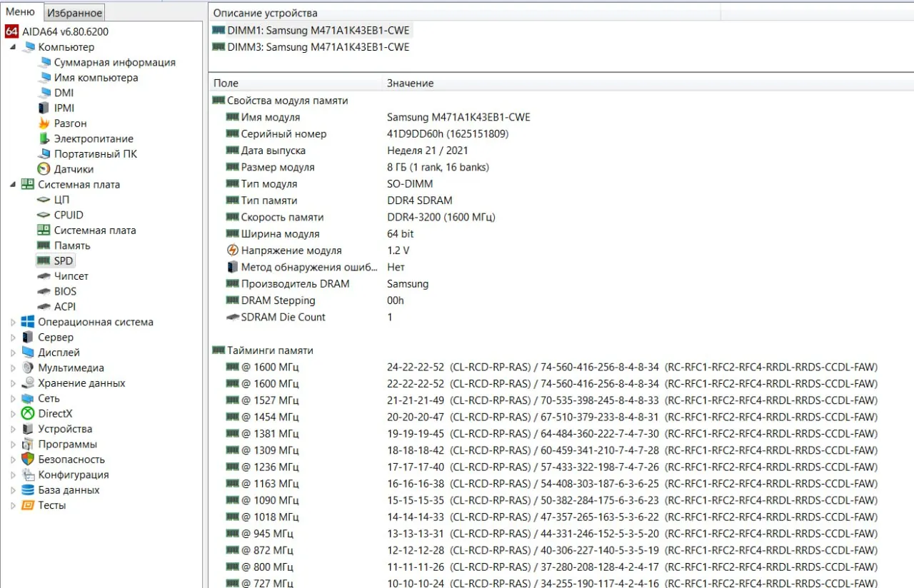
Task: Click the AIDA64 v6.80.6200 root icon
Action: click(11, 31)
